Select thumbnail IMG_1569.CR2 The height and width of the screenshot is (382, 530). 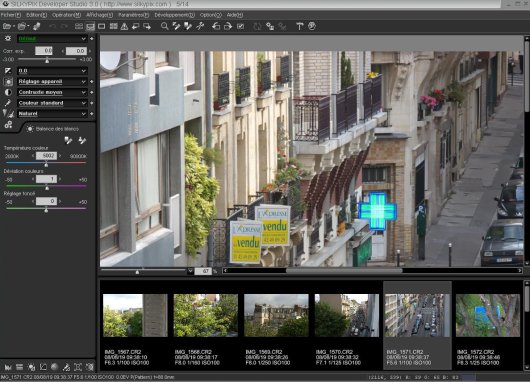click(x=276, y=326)
